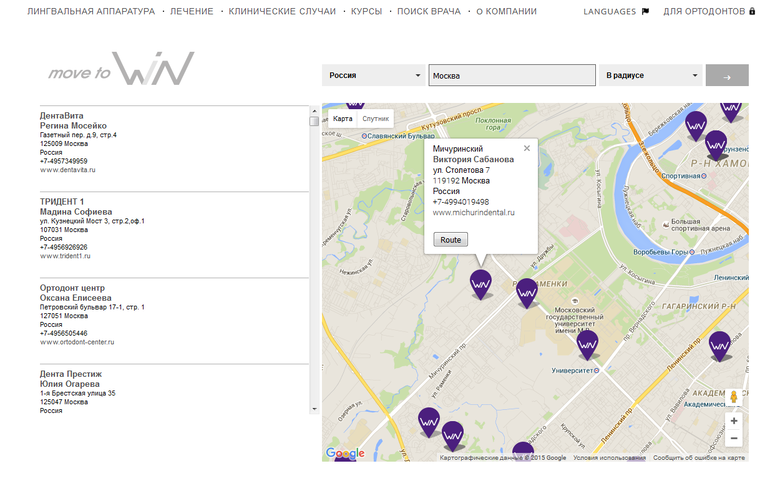770x481 pixels.
Task: Click the map marker near Университет station
Action: [588, 344]
